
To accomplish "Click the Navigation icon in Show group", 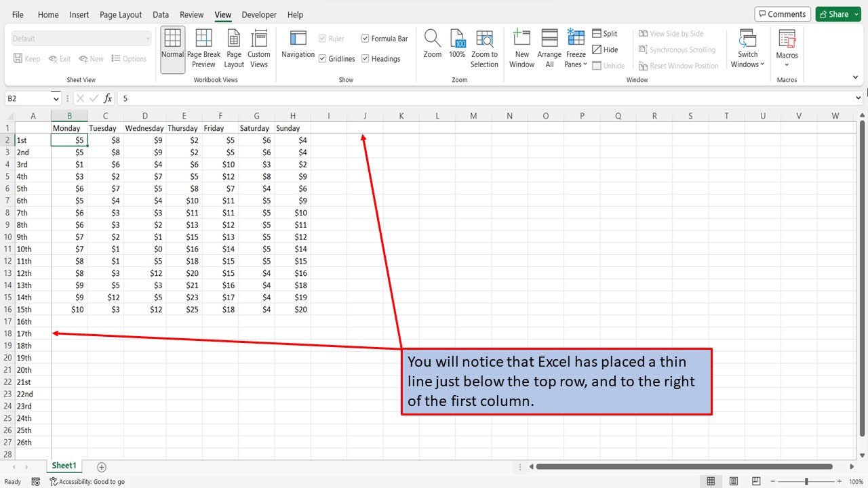I will (x=297, y=47).
